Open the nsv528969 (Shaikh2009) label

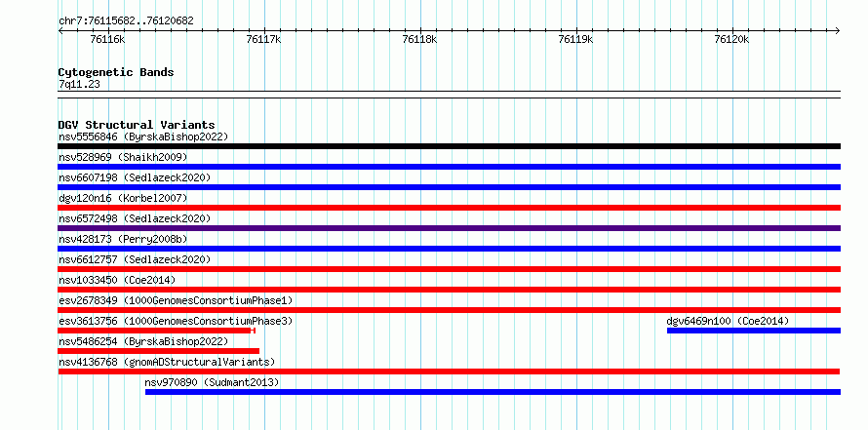point(123,157)
